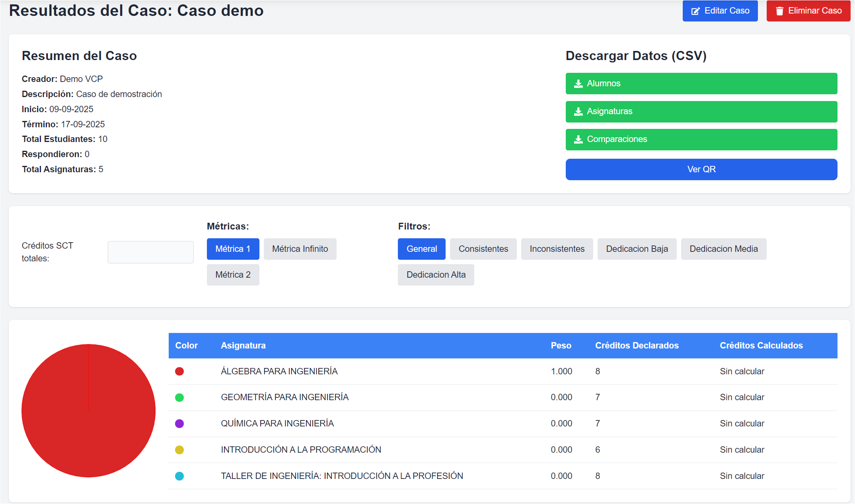Select the General filter

[x=421, y=249]
